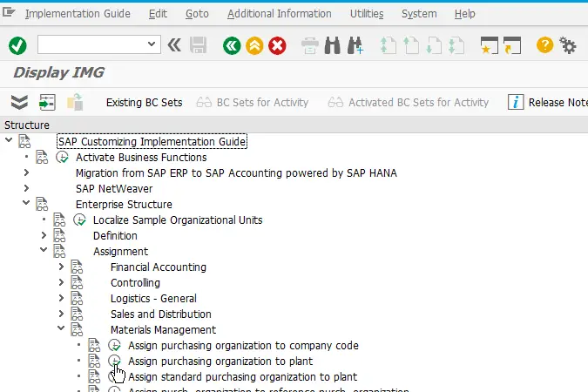The height and width of the screenshot is (392, 588).
Task: Expand the Controlling node
Action: 62,282
